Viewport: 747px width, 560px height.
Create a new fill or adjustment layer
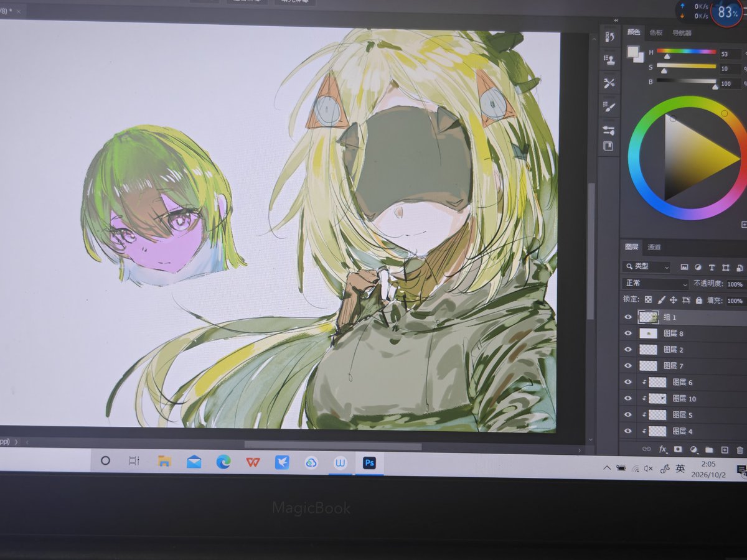tap(693, 449)
